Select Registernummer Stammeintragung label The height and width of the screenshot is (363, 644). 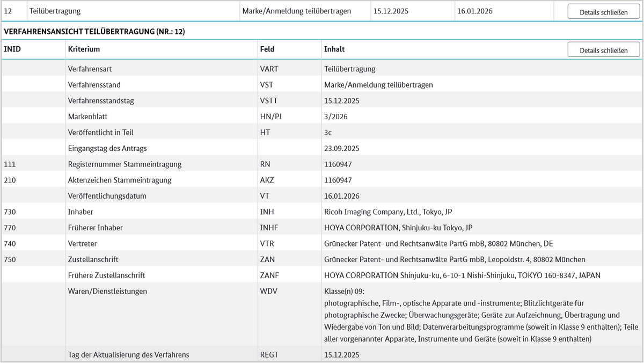pos(125,164)
